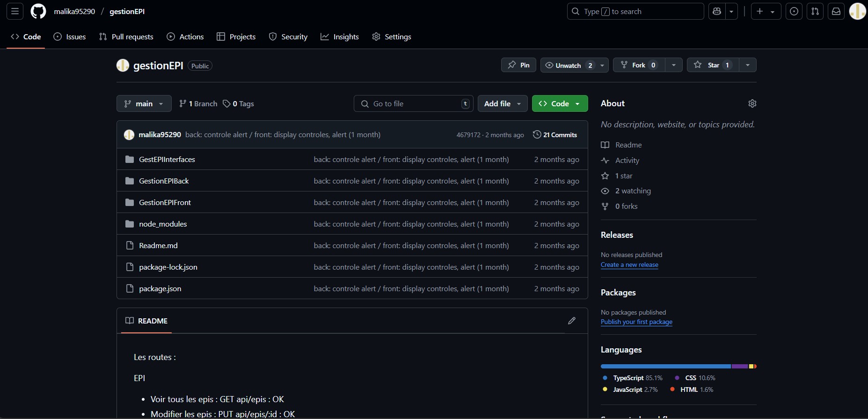
Task: Select the Code tab
Action: [x=26, y=37]
